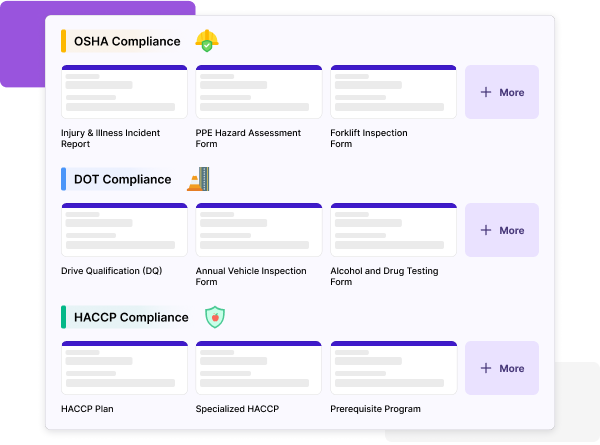Click the OSHA Compliance section heading
The image size is (600, 445).
(x=127, y=41)
